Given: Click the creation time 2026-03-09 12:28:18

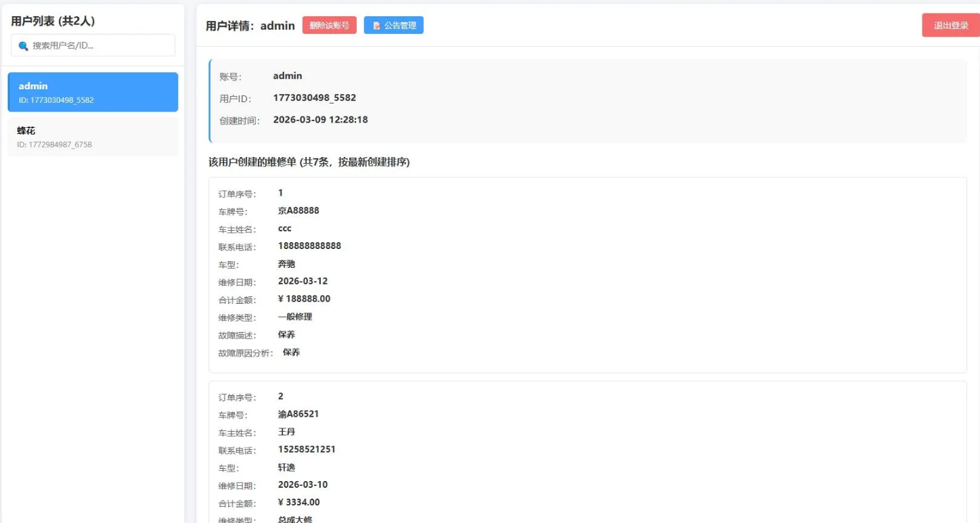Looking at the screenshot, I should (320, 120).
